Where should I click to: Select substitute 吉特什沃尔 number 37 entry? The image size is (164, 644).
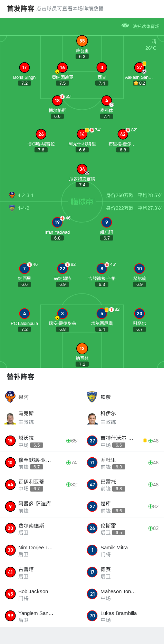click(123, 441)
